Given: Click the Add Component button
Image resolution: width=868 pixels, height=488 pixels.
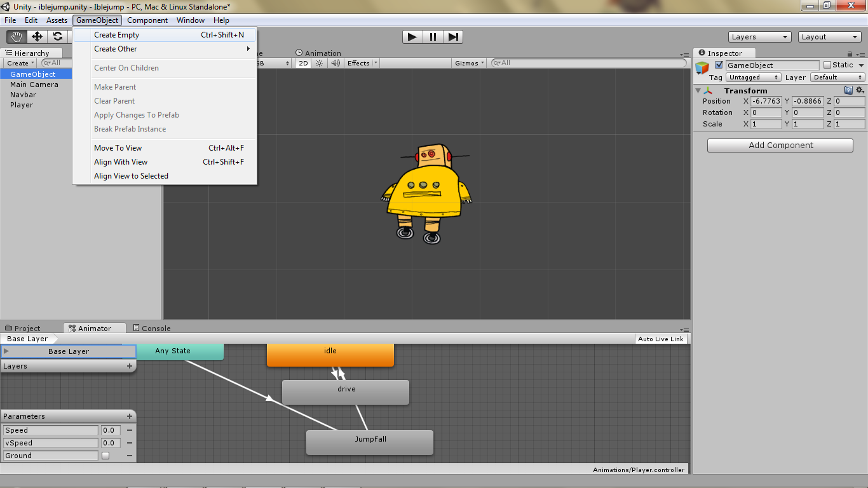Looking at the screenshot, I should click(x=780, y=146).
